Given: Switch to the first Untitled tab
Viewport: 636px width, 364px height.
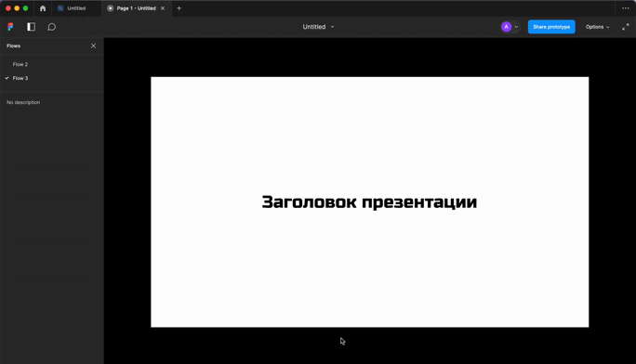Looking at the screenshot, I should click(x=76, y=8).
